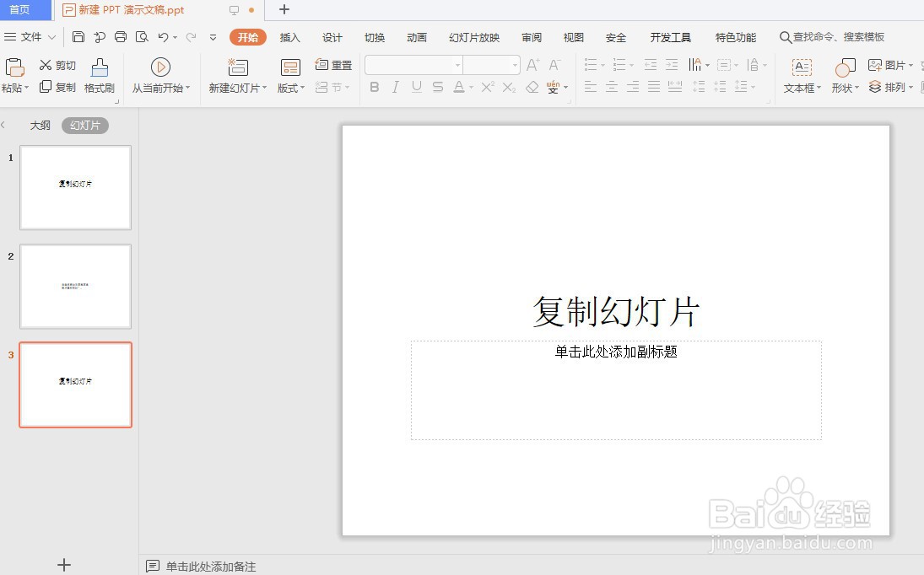Open 形状 shapes gallery
924x575 pixels.
click(x=845, y=76)
